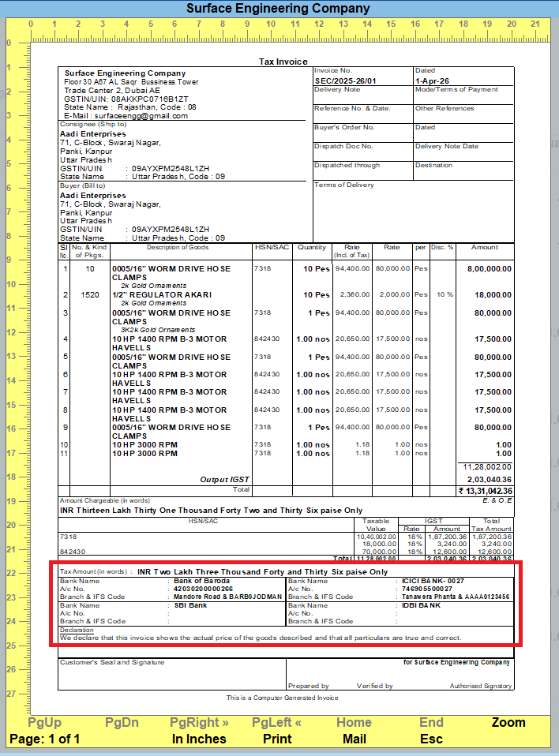Image resolution: width=559 pixels, height=756 pixels.
Task: Click the Dispatched through field label
Action: pyautogui.click(x=347, y=165)
